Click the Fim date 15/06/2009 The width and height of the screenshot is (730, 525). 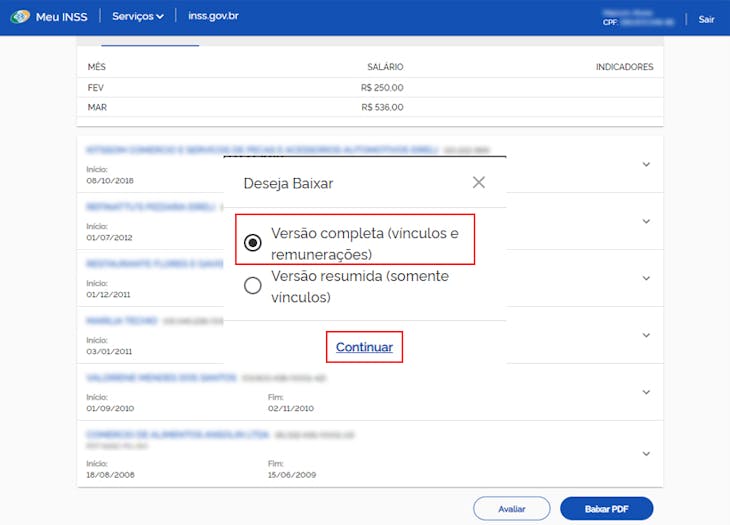pyautogui.click(x=291, y=475)
